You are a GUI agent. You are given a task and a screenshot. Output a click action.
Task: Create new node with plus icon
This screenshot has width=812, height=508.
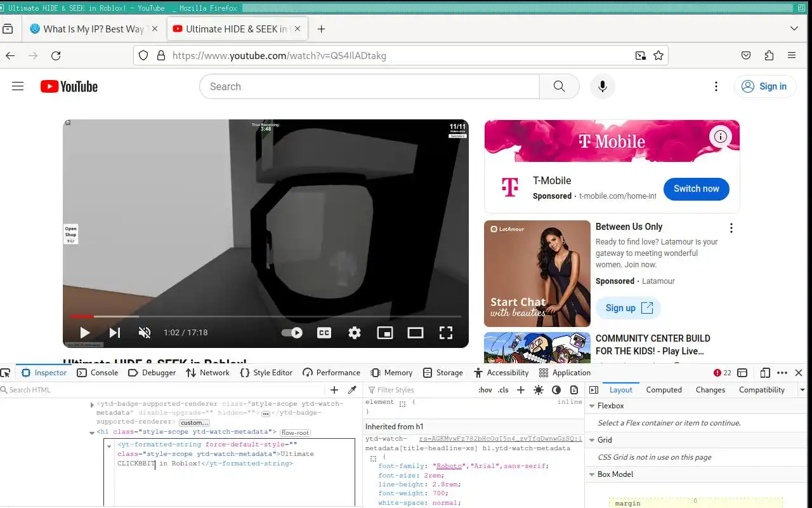click(x=334, y=390)
